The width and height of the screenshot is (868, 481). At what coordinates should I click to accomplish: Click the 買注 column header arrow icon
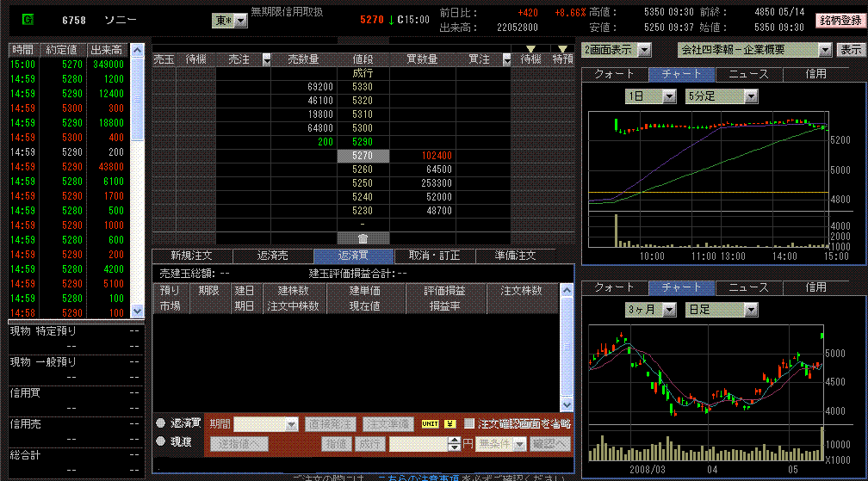(x=505, y=59)
